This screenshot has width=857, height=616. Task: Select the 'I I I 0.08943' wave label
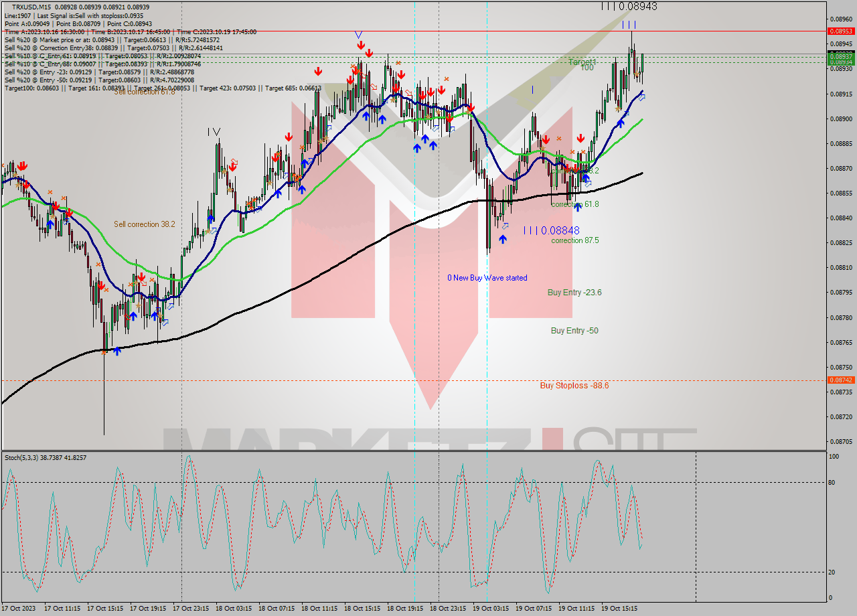[x=629, y=6]
